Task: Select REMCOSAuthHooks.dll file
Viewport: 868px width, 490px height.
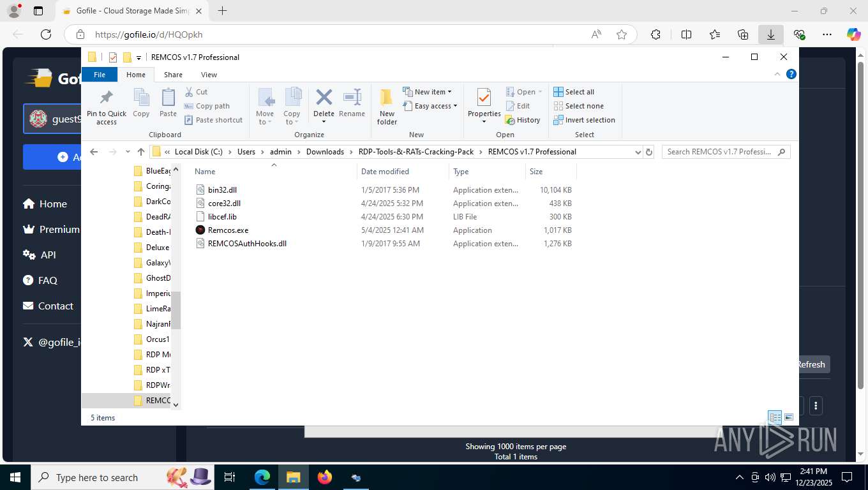Action: click(x=247, y=244)
